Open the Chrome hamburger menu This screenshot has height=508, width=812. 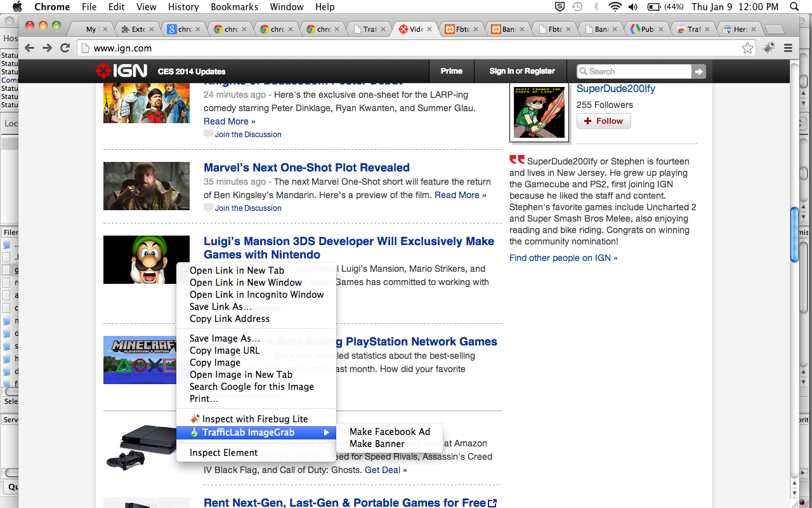pos(789,48)
